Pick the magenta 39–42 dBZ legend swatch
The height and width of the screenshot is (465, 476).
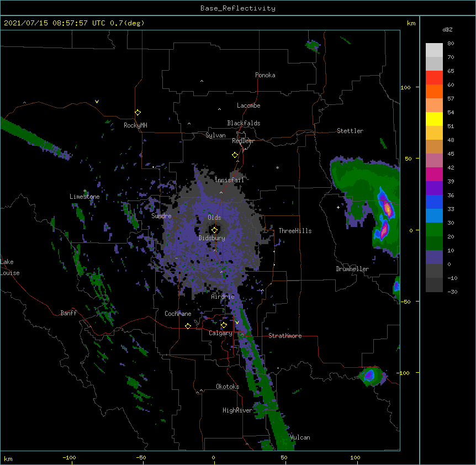point(434,174)
